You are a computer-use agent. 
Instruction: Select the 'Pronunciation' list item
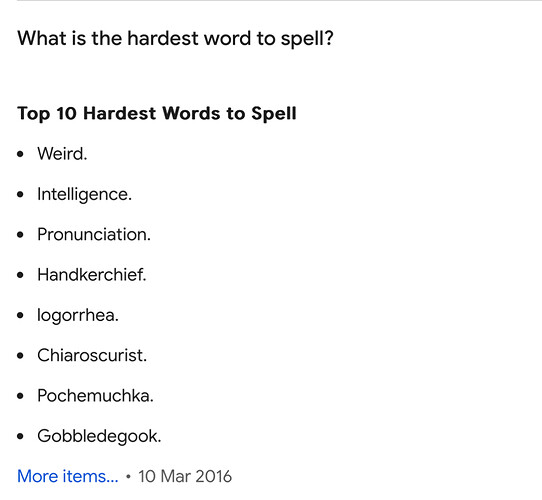click(94, 234)
